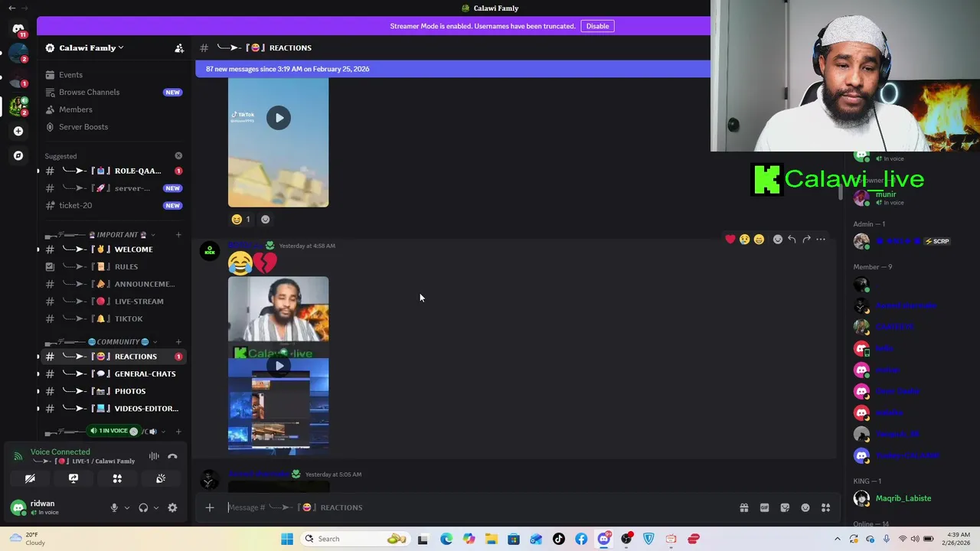Image resolution: width=980 pixels, height=551 pixels.
Task: Open apps launcher in message bar
Action: [x=826, y=507]
